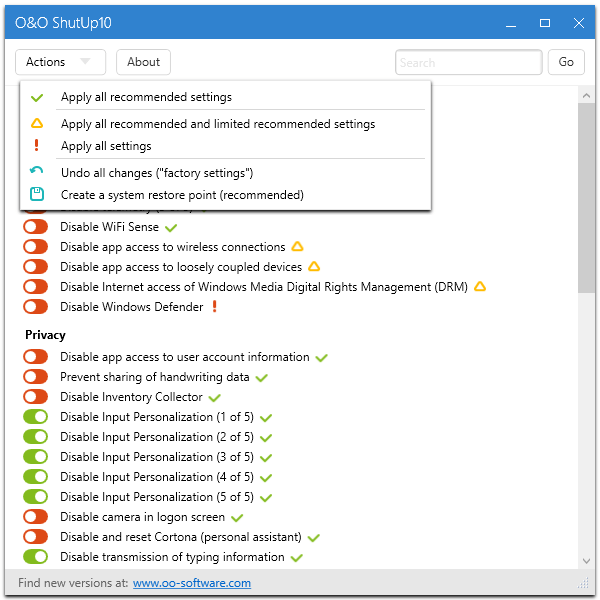Open the www.oo-software.com link
Image resolution: width=600 pixels, height=600 pixels.
pyautogui.click(x=192, y=583)
